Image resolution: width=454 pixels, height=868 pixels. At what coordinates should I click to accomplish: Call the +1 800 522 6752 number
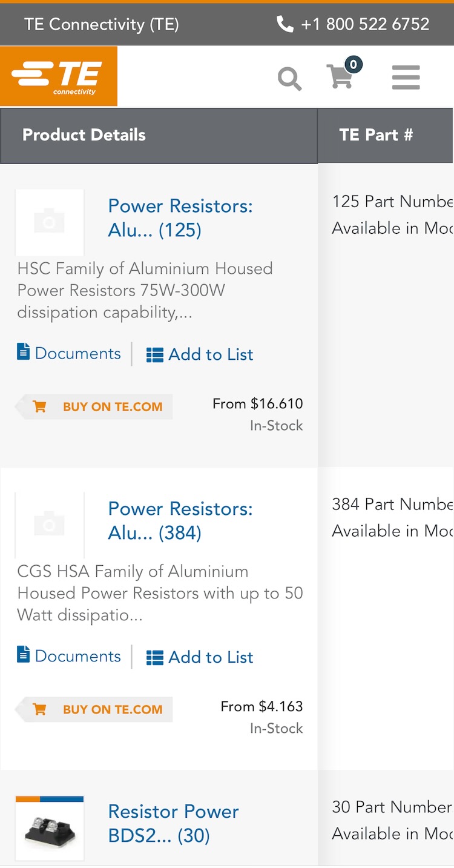pos(365,24)
